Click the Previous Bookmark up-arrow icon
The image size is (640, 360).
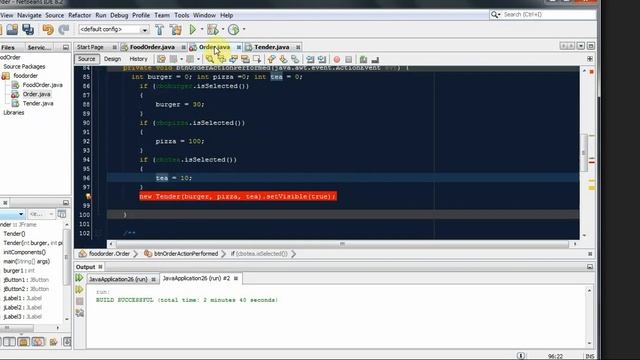[271, 59]
